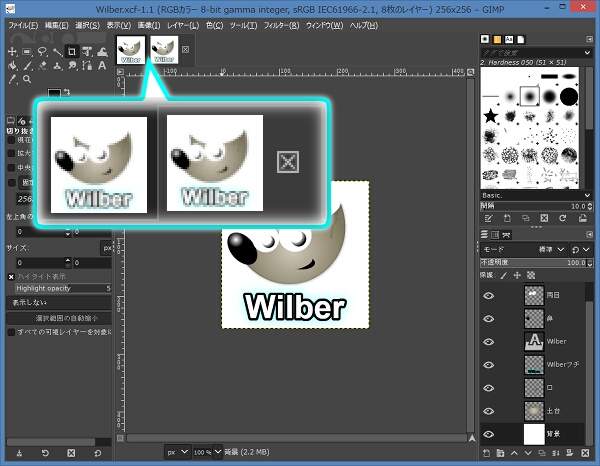Open the 表示しない guides dropdown button
The width and height of the screenshot is (600, 466).
tap(60, 301)
